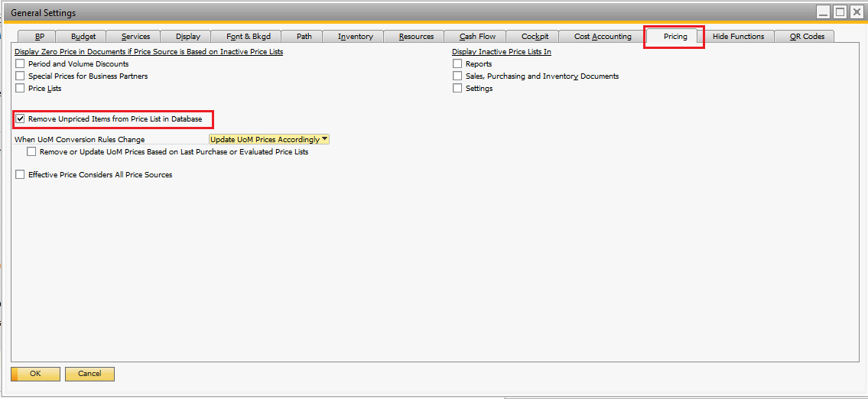Go to the Inventory tab
This screenshot has height=399, width=868.
pos(355,37)
